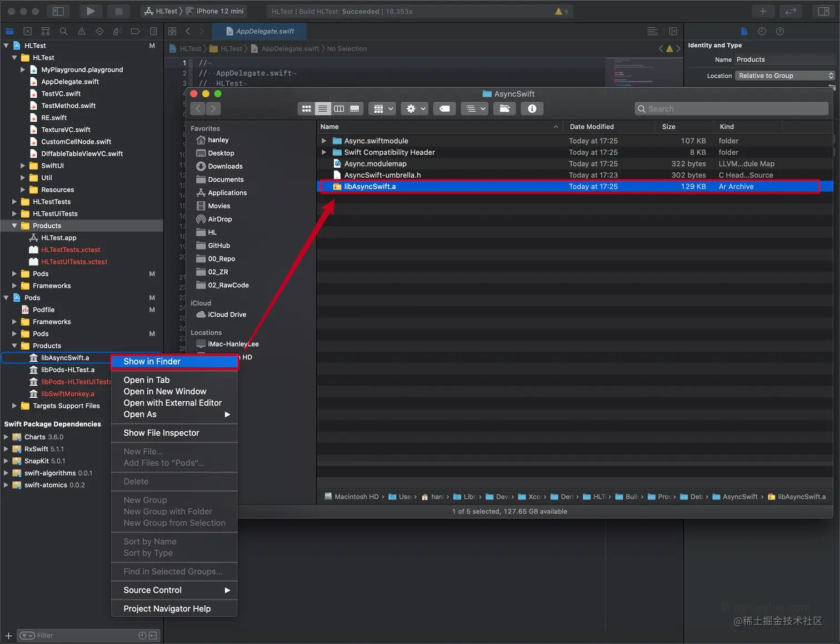Screen dimensions: 840x644
Task: Expand the Swift Compatibility Header folder
Action: (x=324, y=152)
